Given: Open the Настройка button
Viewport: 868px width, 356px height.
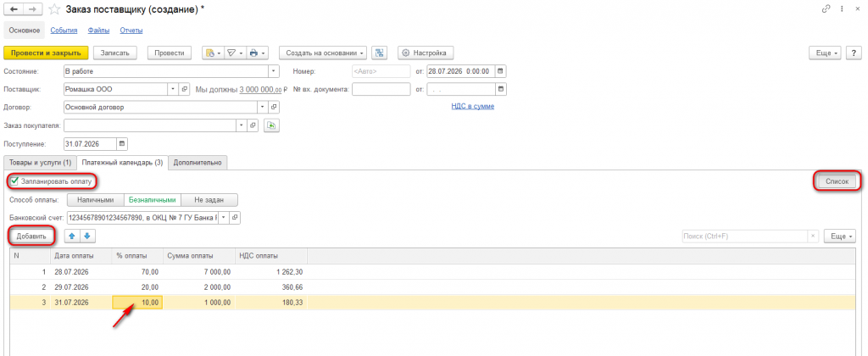Looking at the screenshot, I should pos(426,53).
